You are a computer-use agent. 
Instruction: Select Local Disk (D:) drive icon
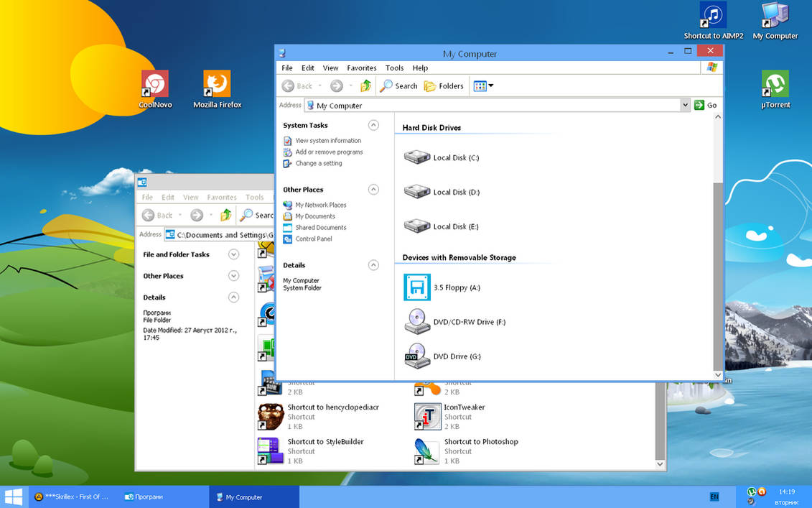tap(417, 191)
